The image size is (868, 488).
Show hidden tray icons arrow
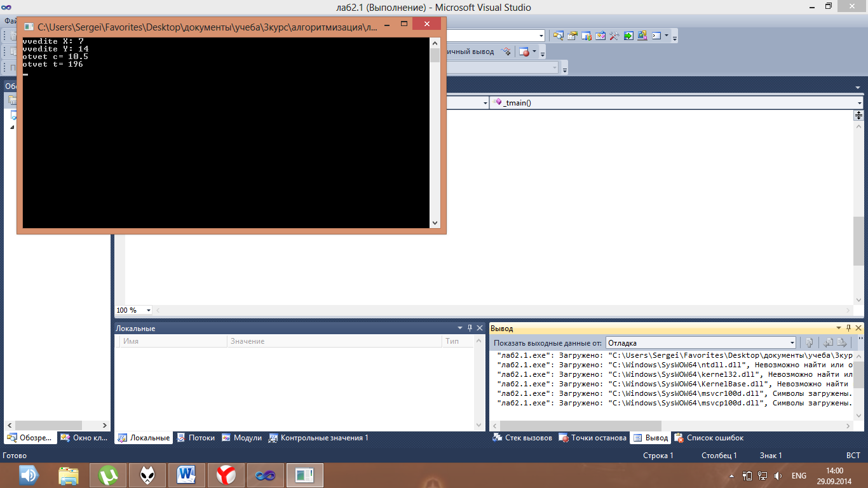click(731, 475)
